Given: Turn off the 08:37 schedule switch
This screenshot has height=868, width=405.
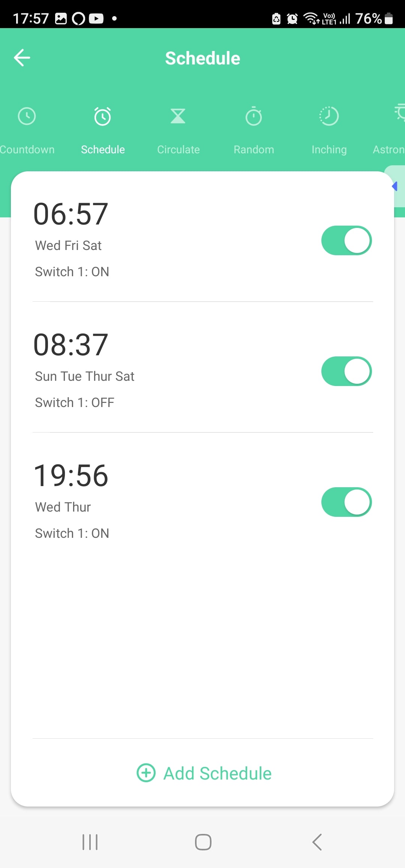Looking at the screenshot, I should 346,371.
